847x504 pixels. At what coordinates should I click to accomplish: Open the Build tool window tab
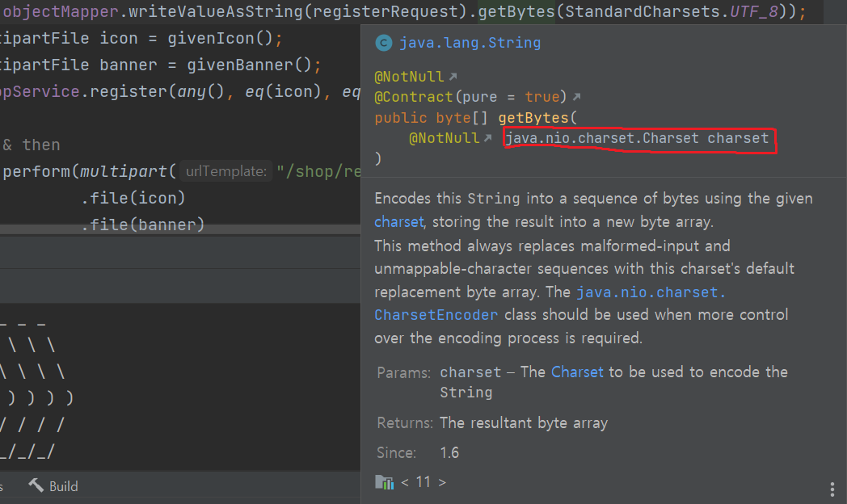(x=53, y=486)
